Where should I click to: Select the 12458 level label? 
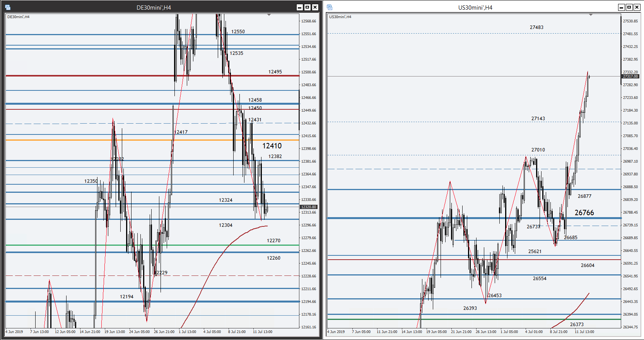pos(255,100)
